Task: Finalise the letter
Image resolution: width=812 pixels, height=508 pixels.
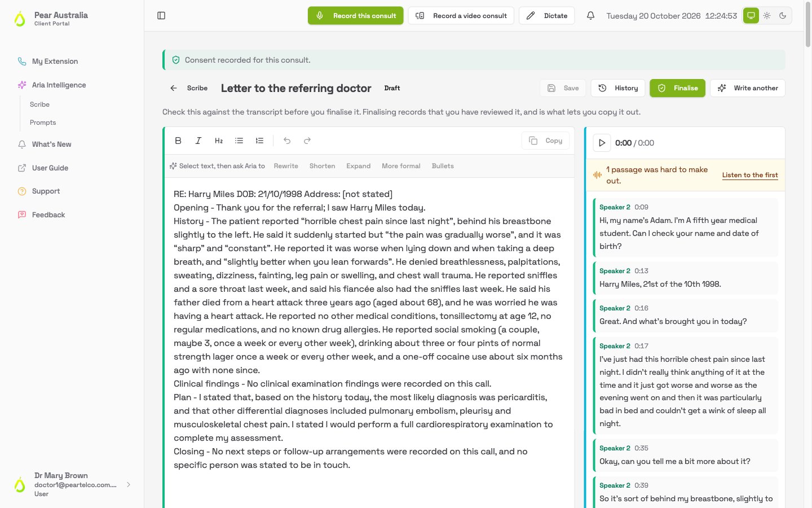Action: [x=677, y=88]
